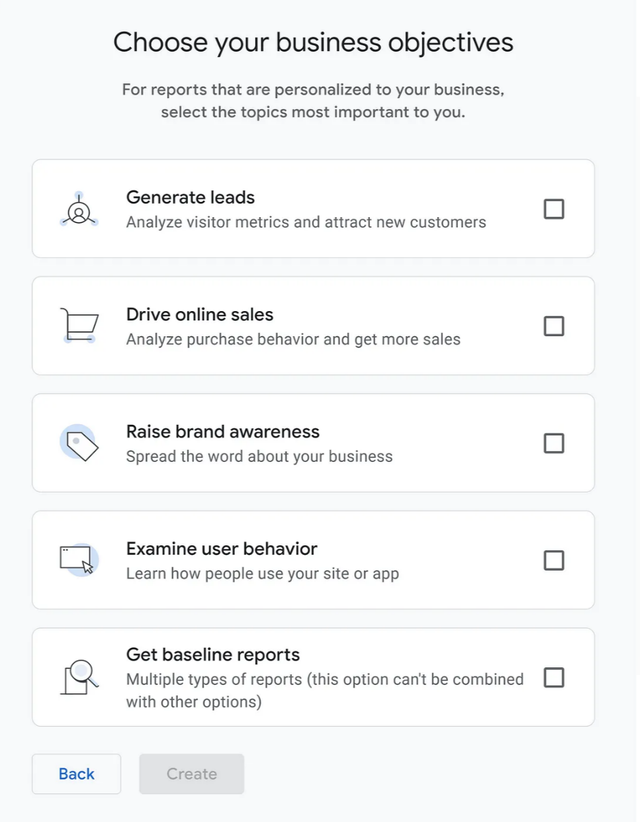
Task: Enable the Raise brand awareness checkbox
Action: [553, 443]
